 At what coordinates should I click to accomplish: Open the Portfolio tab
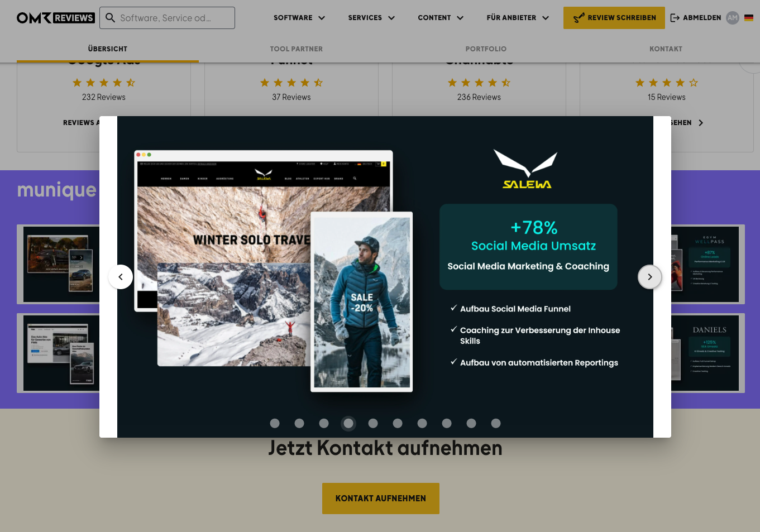click(x=486, y=49)
